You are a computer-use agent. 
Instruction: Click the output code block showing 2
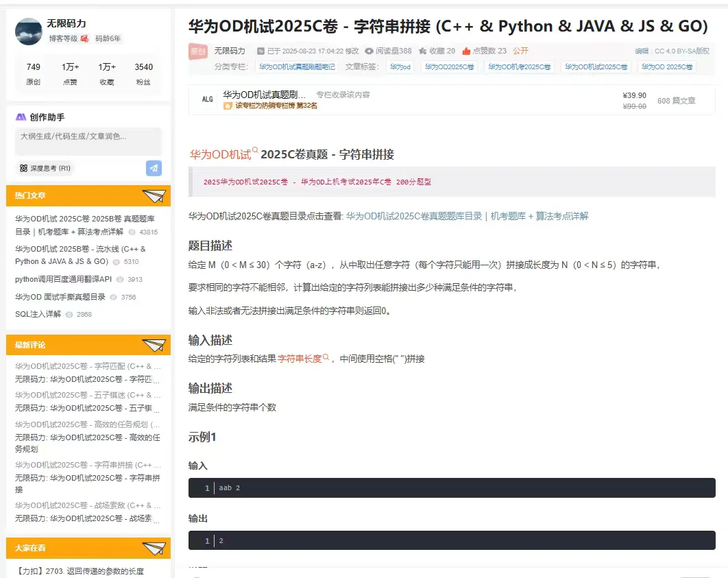coord(452,540)
